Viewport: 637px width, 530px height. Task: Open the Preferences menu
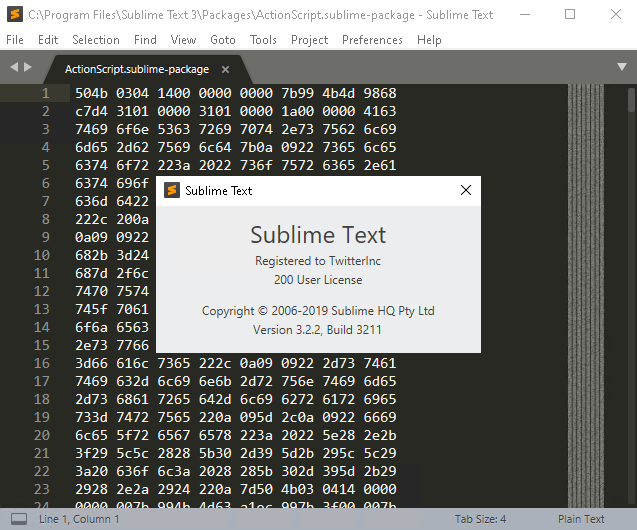[373, 40]
